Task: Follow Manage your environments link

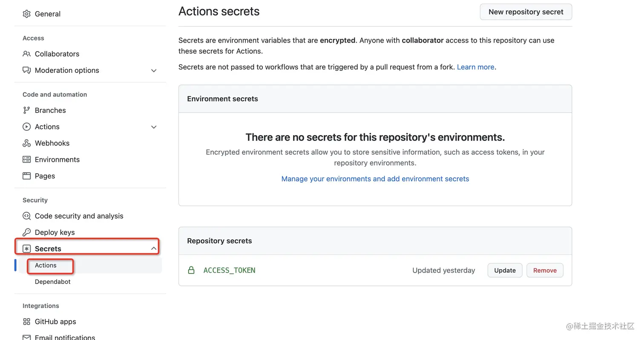Action: click(x=375, y=179)
